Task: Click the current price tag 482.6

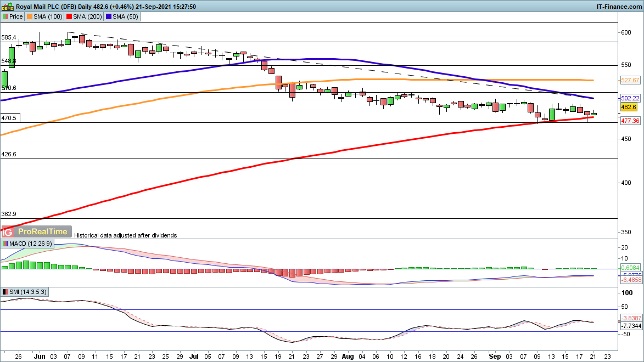Action: [x=629, y=107]
